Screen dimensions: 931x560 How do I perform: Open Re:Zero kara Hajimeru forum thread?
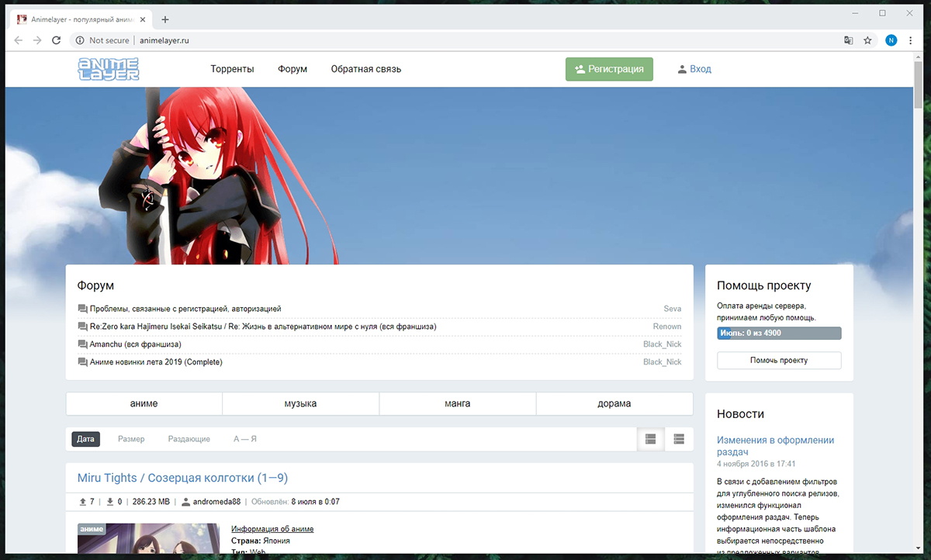[263, 327]
